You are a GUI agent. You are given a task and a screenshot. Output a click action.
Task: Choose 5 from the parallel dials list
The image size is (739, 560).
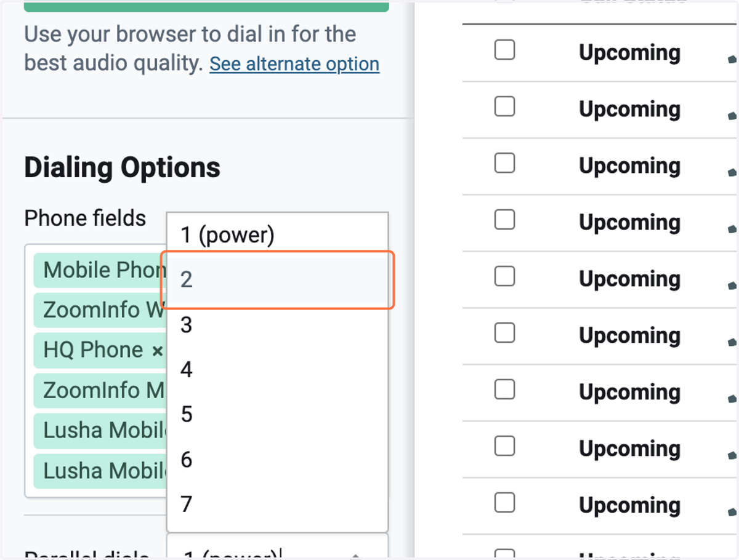click(277, 415)
